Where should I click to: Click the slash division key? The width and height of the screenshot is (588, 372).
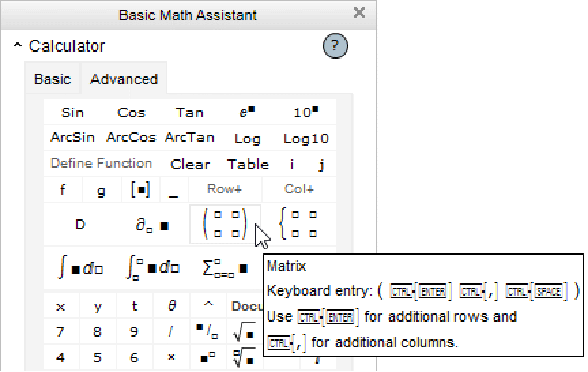click(x=171, y=332)
